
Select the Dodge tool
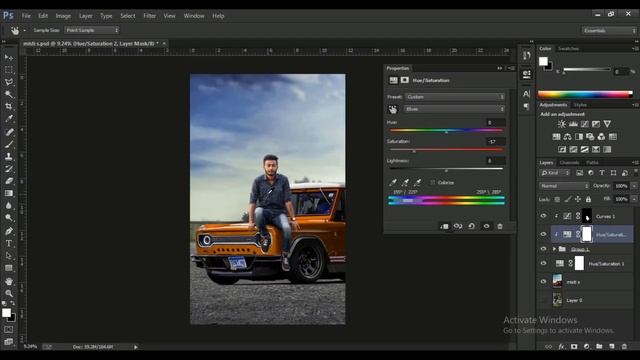[x=9, y=218]
